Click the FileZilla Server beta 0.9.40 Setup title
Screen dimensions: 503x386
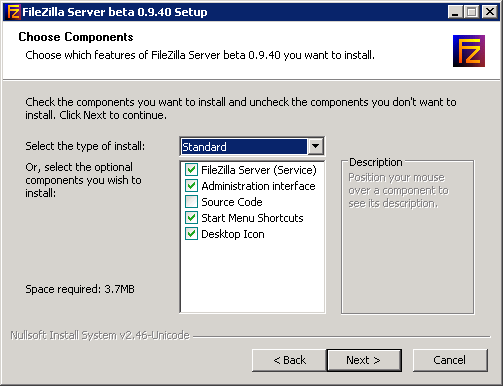[x=115, y=12]
